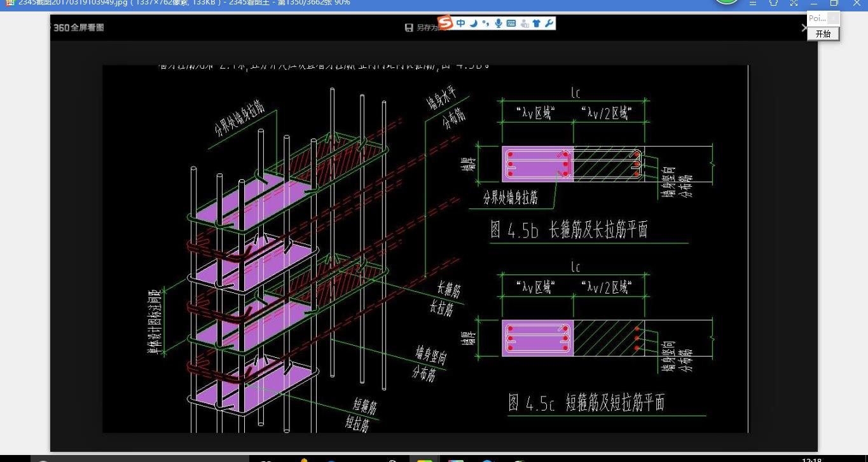Click the 墙身竖向 label under 长拉筋
Screen dimensions: 868x462
pos(431,355)
